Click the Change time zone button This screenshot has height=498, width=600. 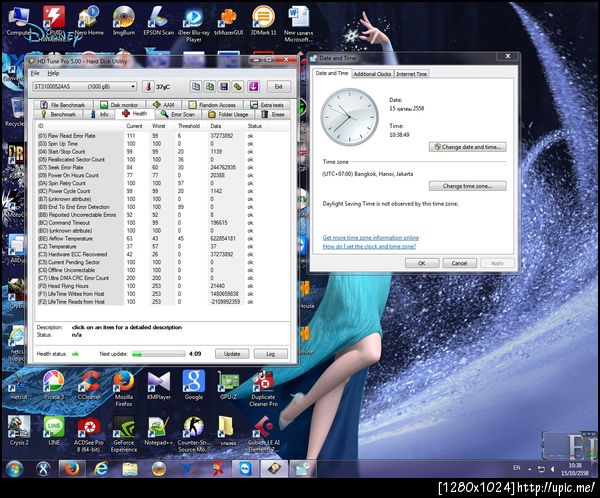(467, 186)
